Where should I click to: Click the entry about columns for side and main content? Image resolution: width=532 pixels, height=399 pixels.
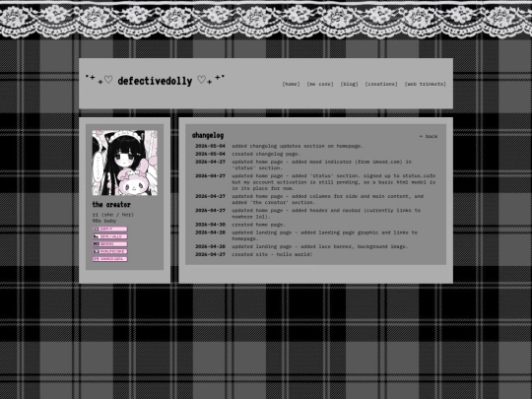point(328,199)
